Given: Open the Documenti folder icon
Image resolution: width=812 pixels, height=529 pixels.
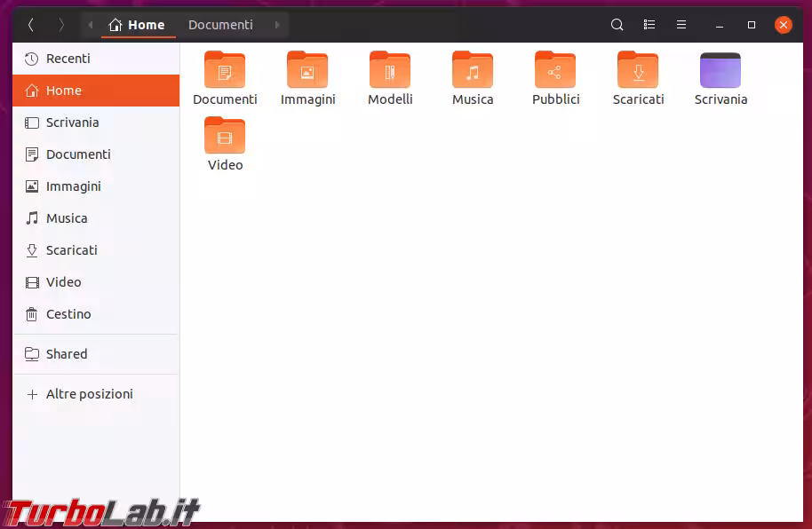Looking at the screenshot, I should pos(225,70).
